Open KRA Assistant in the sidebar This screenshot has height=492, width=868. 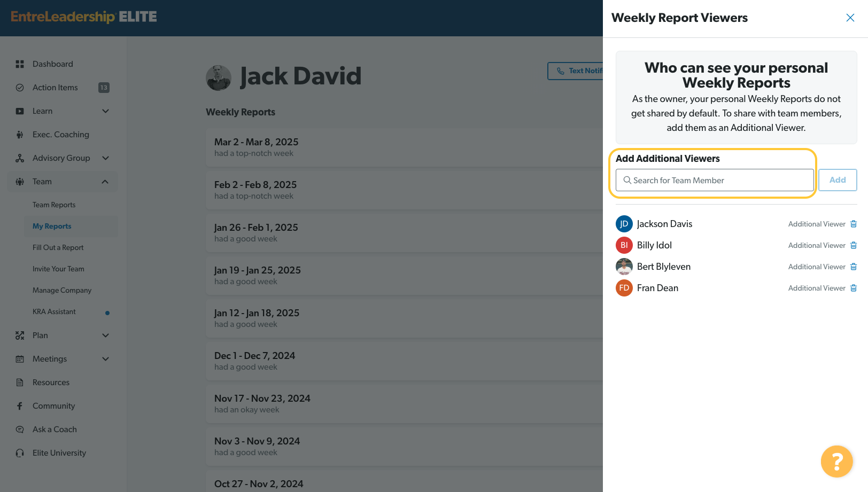click(x=54, y=311)
